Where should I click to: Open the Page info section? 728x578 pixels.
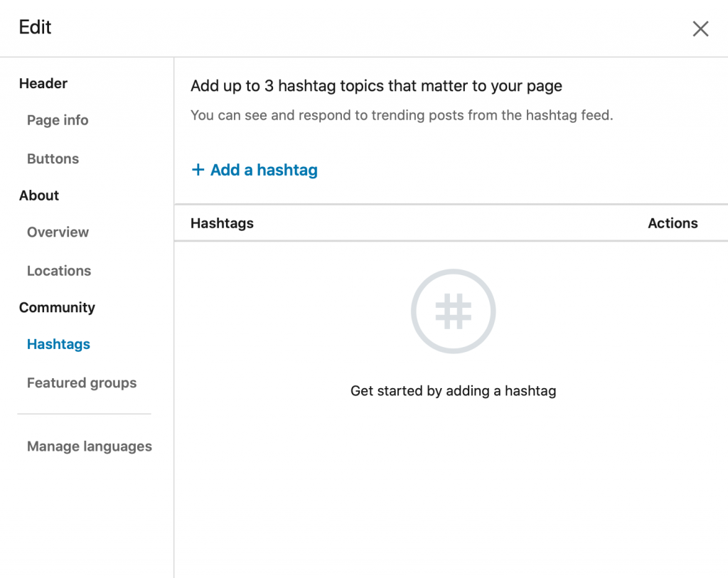click(x=58, y=120)
